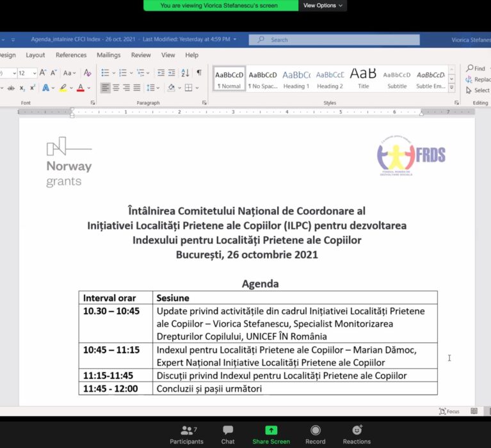Apply borders with the grid icon

[188, 88]
